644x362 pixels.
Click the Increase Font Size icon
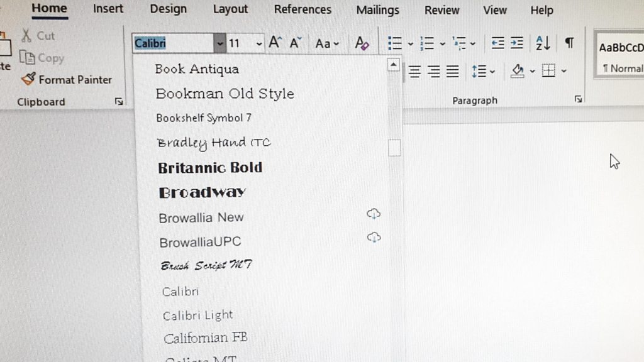pos(275,42)
